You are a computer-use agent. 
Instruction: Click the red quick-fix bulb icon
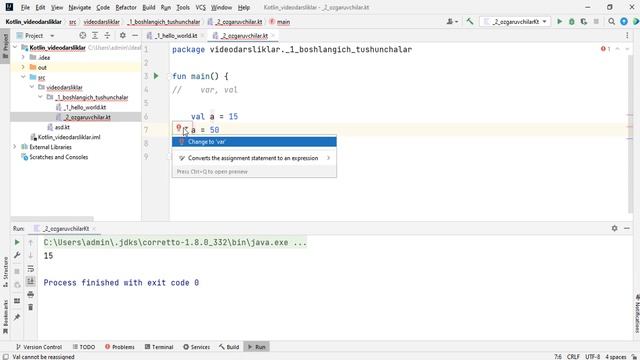[x=179, y=129]
